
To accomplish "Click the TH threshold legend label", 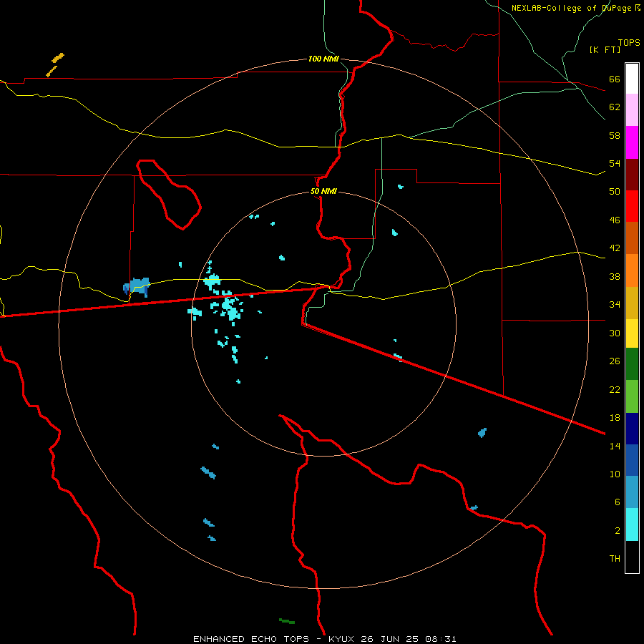I will coord(615,559).
